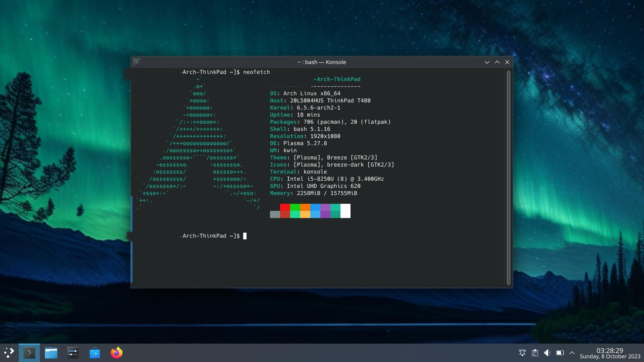
Task: Click the Konsole tab icon in the titlebar
Action: (137, 62)
